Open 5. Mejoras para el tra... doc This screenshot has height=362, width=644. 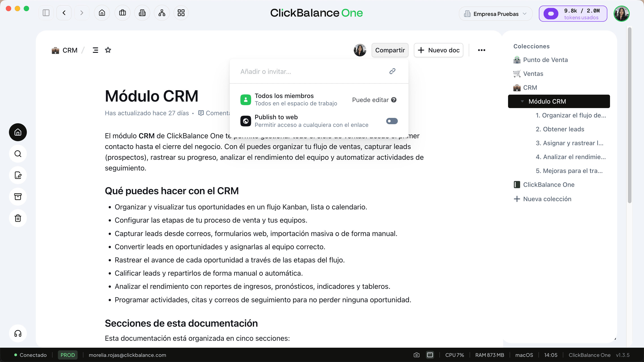[569, 171]
